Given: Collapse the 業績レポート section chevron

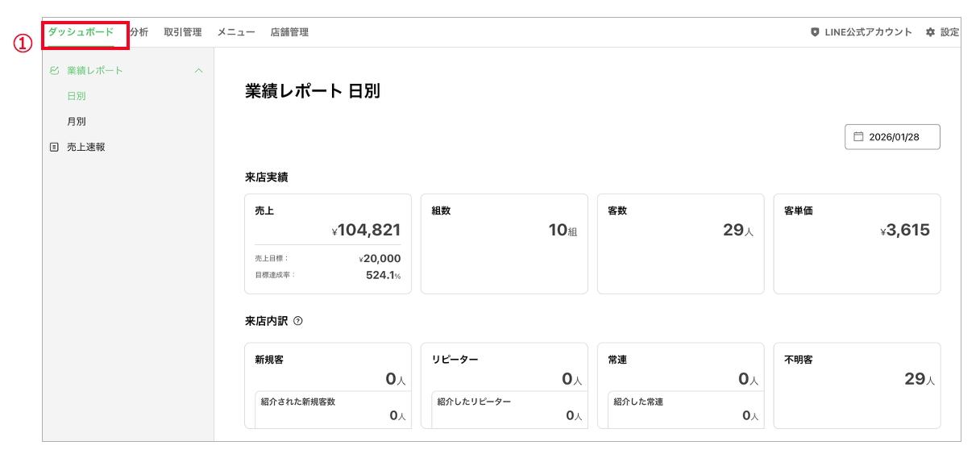Looking at the screenshot, I should [198, 70].
